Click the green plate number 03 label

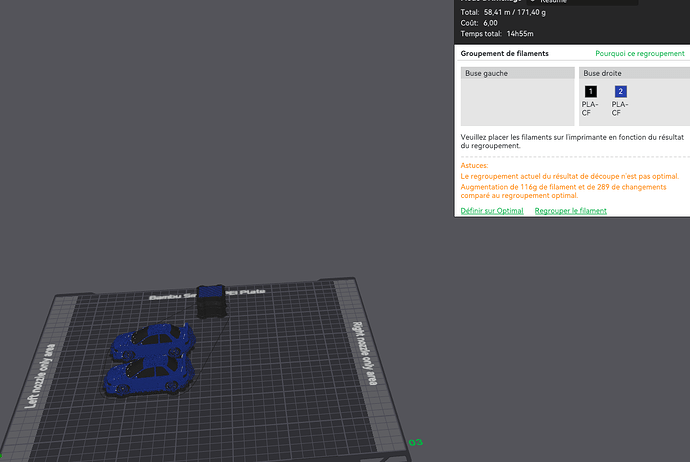tap(415, 442)
